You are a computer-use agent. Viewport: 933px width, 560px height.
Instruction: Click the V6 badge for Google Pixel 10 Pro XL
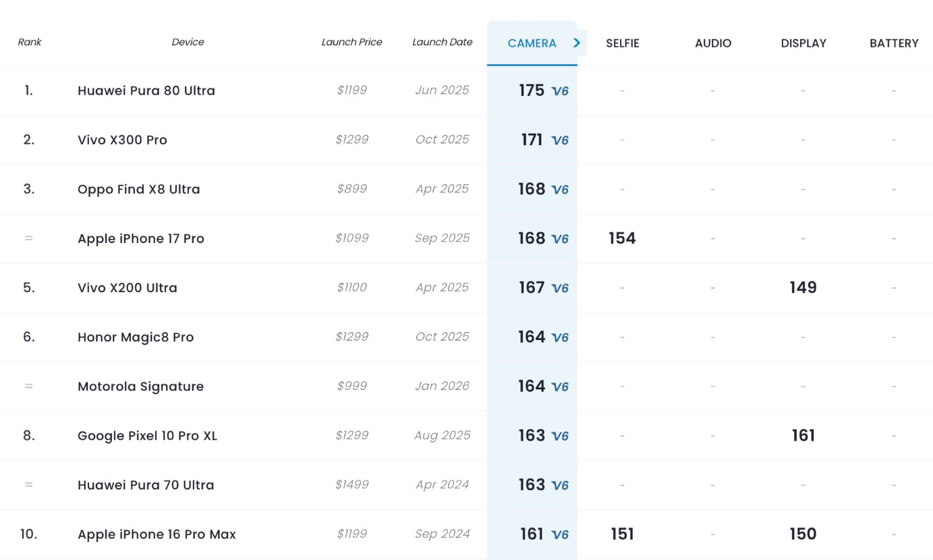[x=560, y=436]
